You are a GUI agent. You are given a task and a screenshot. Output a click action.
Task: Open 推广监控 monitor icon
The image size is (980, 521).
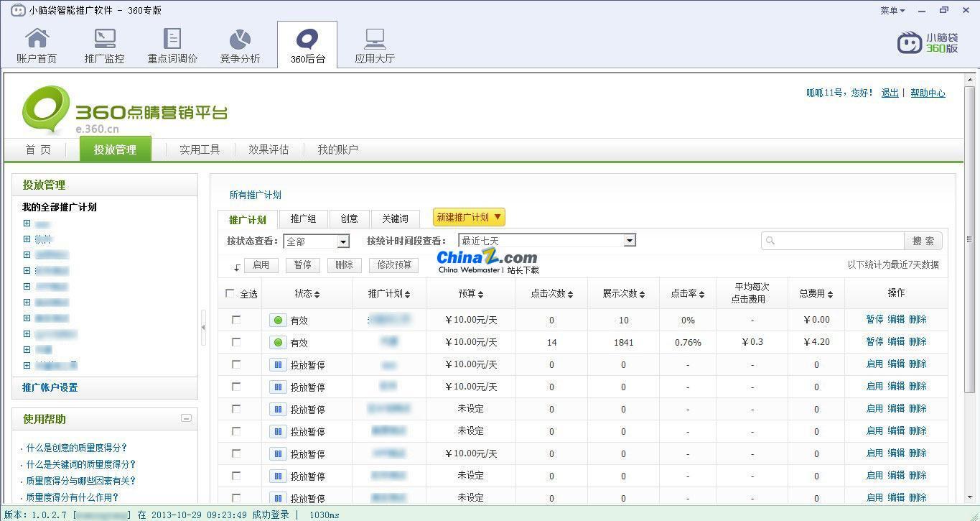point(105,38)
